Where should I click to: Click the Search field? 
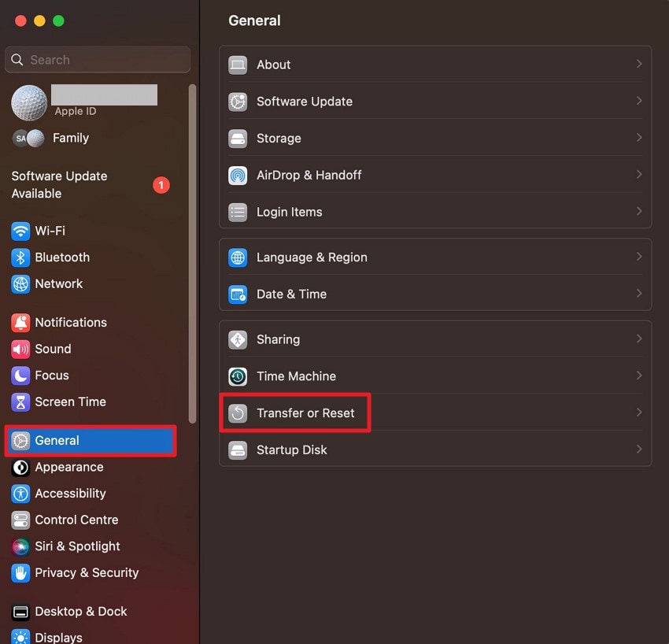click(98, 60)
